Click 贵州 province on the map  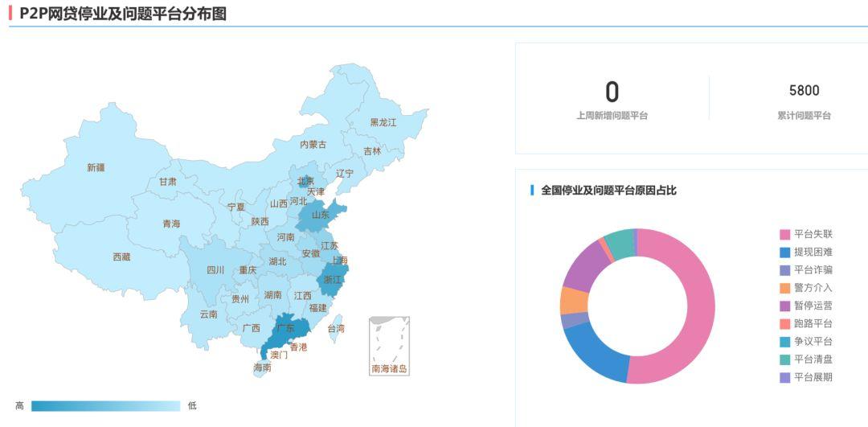point(240,299)
